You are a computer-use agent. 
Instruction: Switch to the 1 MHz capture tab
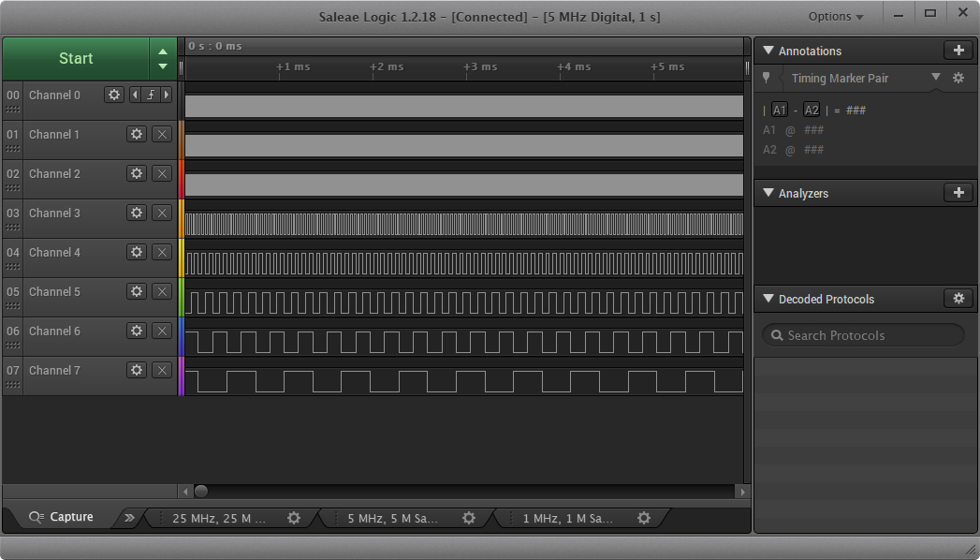567,518
